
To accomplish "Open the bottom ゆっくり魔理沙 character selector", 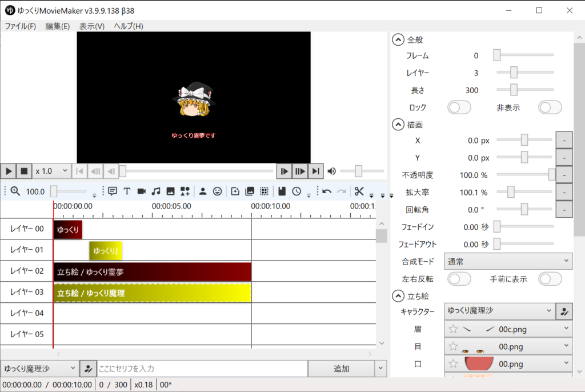I will [39, 369].
